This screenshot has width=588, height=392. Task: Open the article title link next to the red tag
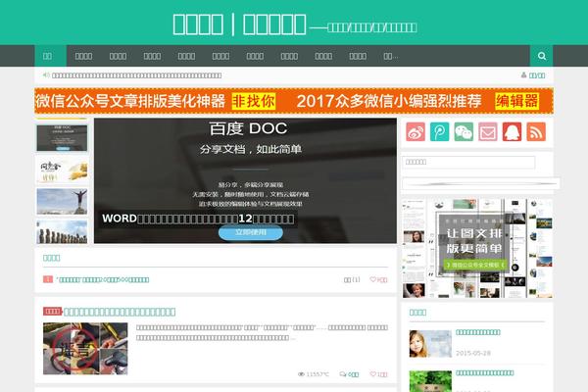click(120, 312)
